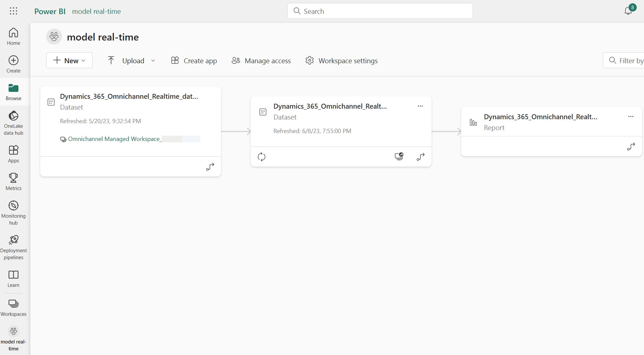Open the more options menu on the Report card

[x=631, y=116]
